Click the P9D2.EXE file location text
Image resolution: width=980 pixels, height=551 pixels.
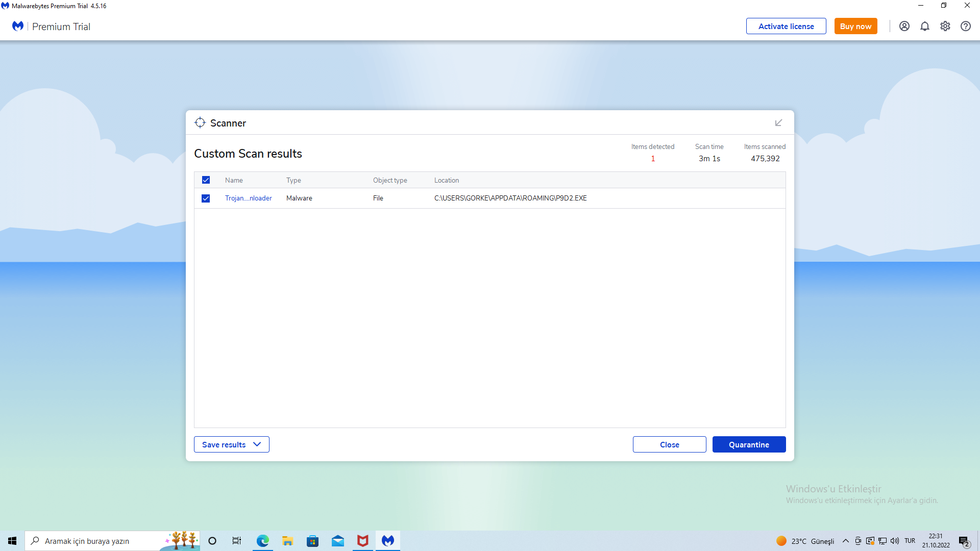click(x=510, y=198)
